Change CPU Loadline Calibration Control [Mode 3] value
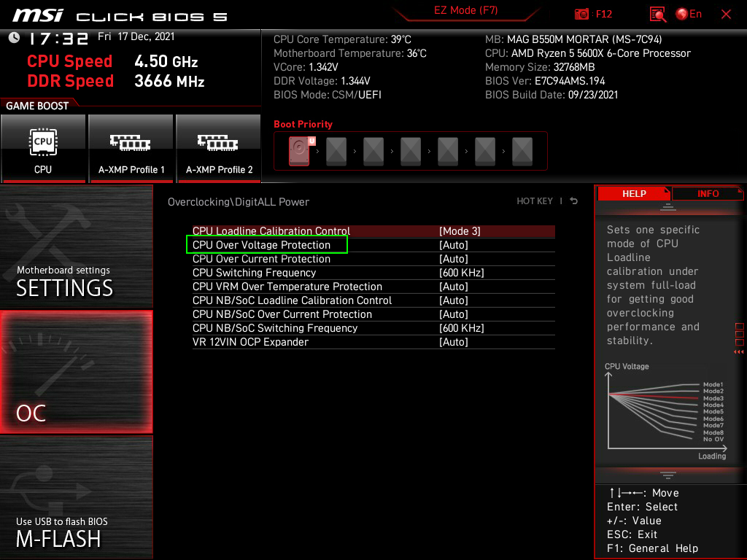Image resolution: width=747 pixels, height=560 pixels. click(x=460, y=231)
